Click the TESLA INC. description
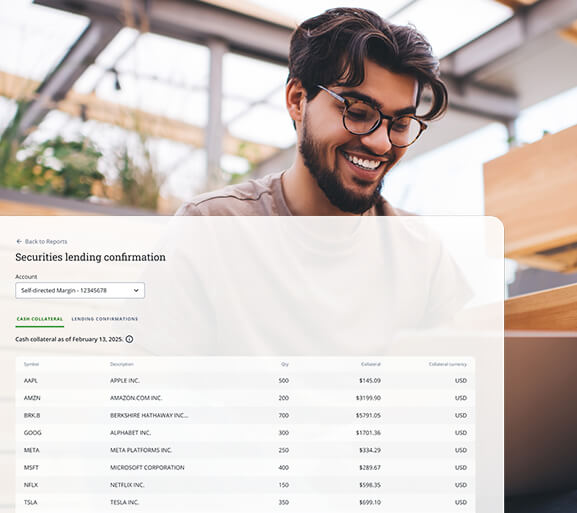 [124, 502]
